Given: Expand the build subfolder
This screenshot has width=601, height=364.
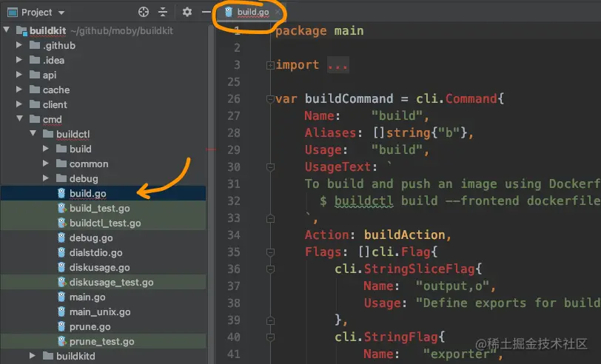Looking at the screenshot, I should pyautogui.click(x=46, y=149).
